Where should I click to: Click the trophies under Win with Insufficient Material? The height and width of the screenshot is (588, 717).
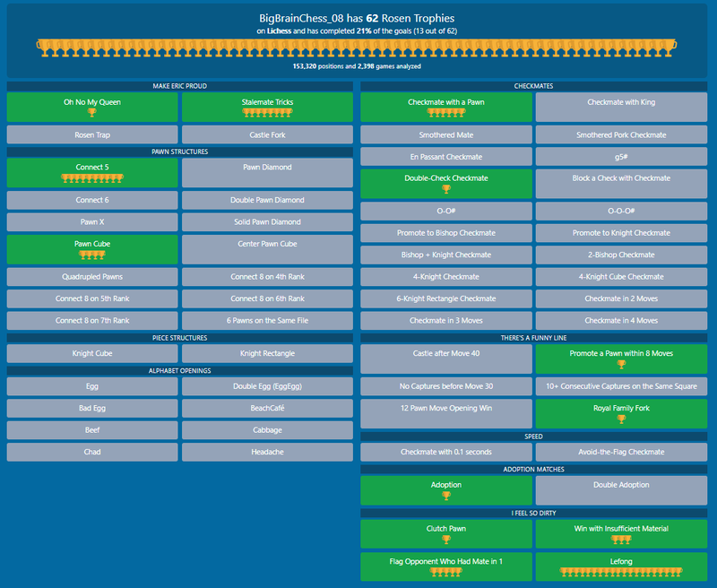tap(622, 540)
